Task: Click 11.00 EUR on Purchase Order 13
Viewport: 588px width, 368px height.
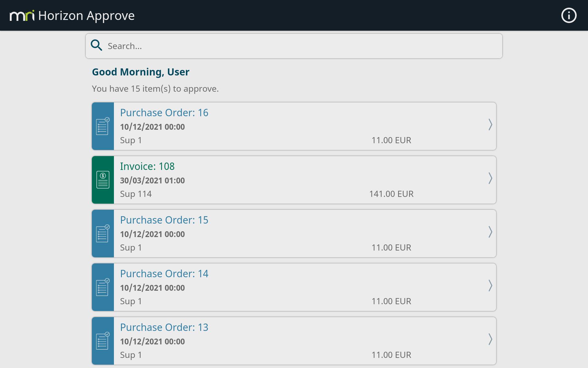Action: tap(391, 355)
